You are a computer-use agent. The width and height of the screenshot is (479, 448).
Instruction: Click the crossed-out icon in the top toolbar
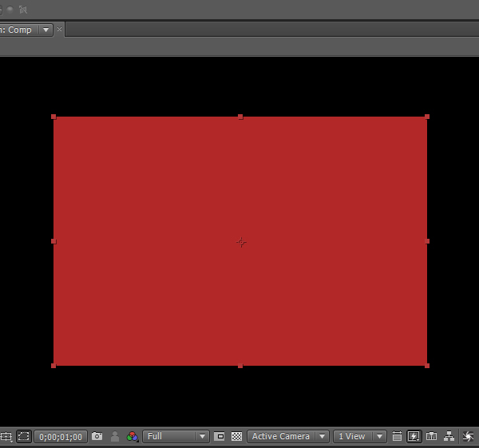pos(23,10)
